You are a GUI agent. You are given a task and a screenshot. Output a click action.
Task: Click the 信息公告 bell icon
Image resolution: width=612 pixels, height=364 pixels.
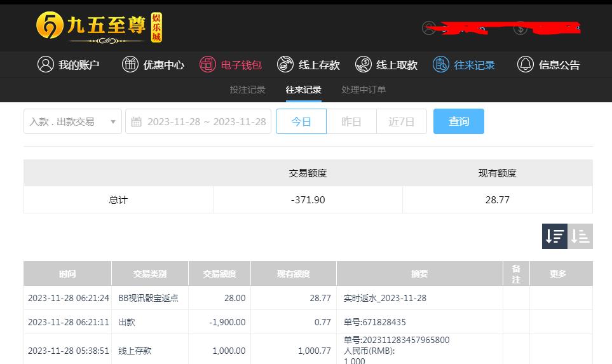click(526, 64)
